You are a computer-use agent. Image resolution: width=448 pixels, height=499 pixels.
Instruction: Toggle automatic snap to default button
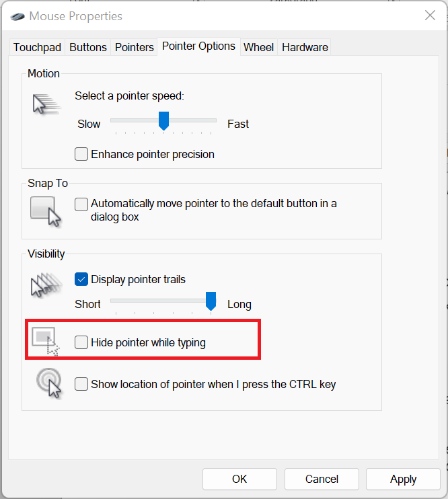pos(81,204)
